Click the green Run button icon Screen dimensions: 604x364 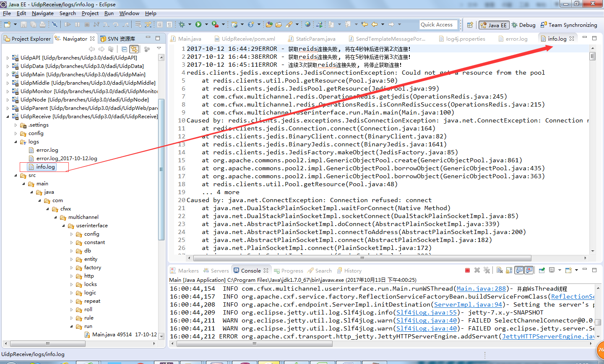(198, 24)
